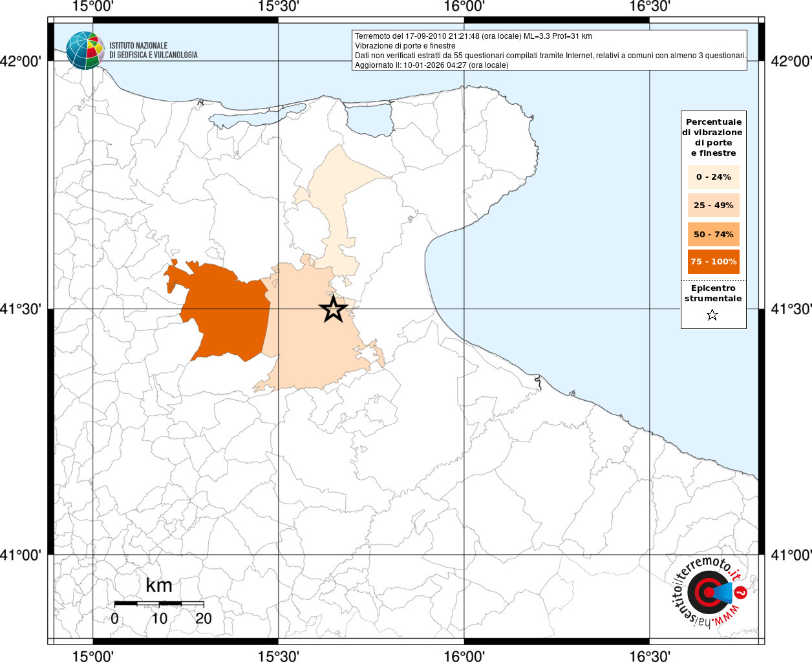
Task: Click the INGV globe logo
Action: (85, 50)
